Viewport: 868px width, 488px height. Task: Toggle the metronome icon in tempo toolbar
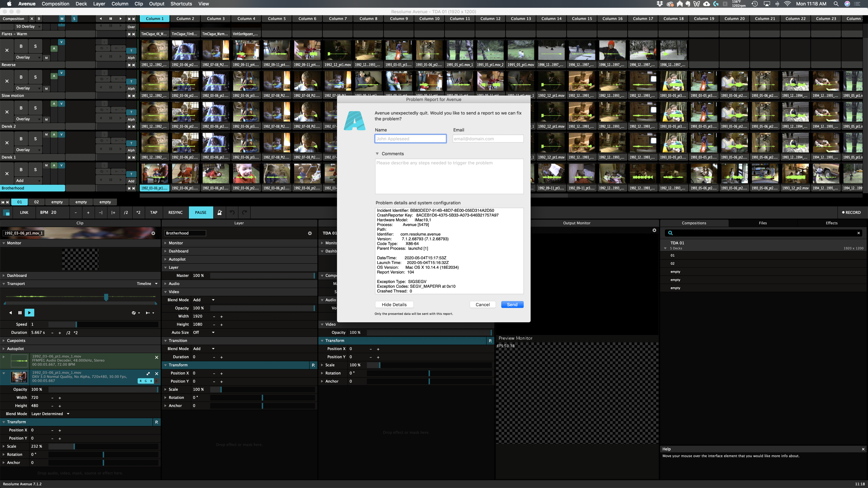[219, 213]
